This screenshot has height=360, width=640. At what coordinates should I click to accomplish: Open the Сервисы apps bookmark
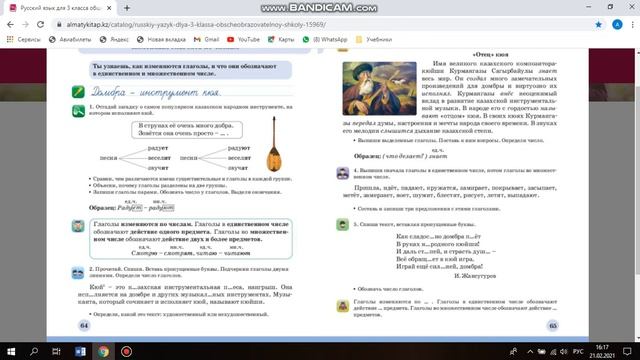24,40
